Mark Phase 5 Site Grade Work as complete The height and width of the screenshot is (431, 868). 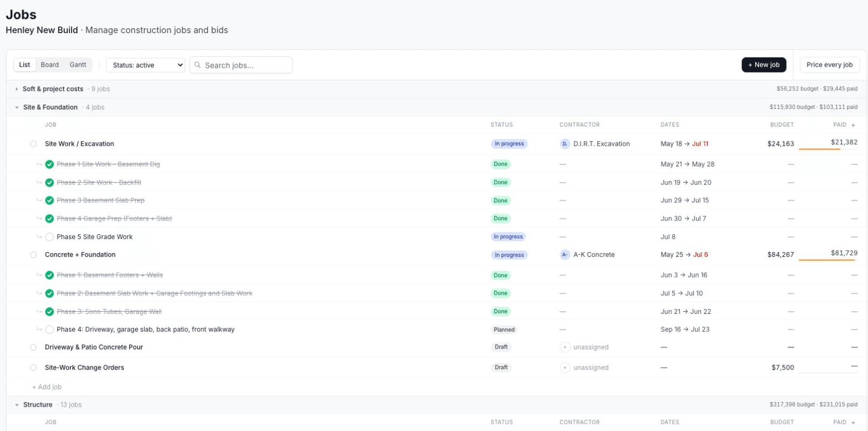49,237
